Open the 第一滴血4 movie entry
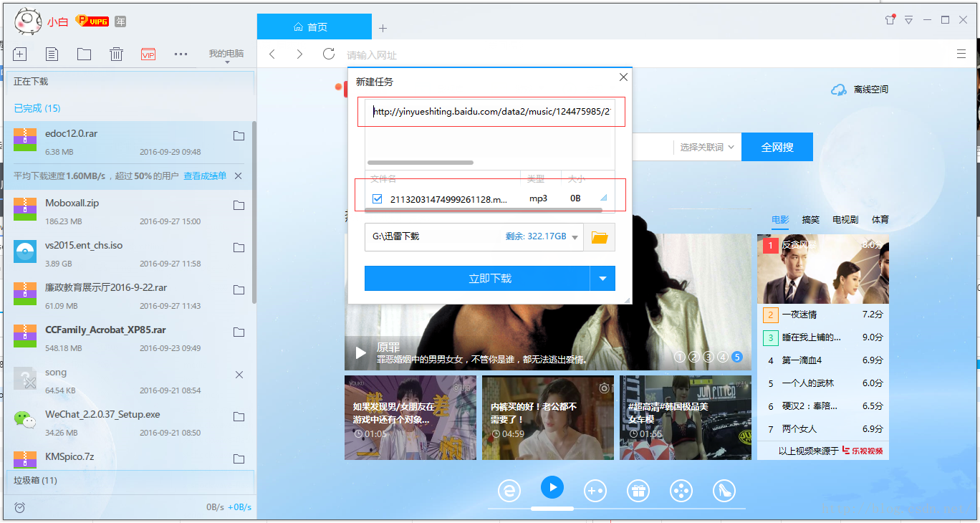The width and height of the screenshot is (980, 523). [823, 360]
